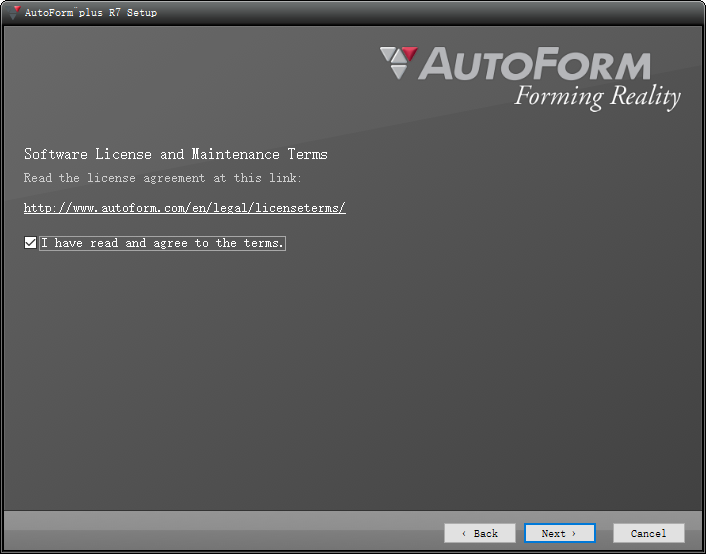Open the autoform.com license terms link
The width and height of the screenshot is (706, 554).
pos(185,208)
